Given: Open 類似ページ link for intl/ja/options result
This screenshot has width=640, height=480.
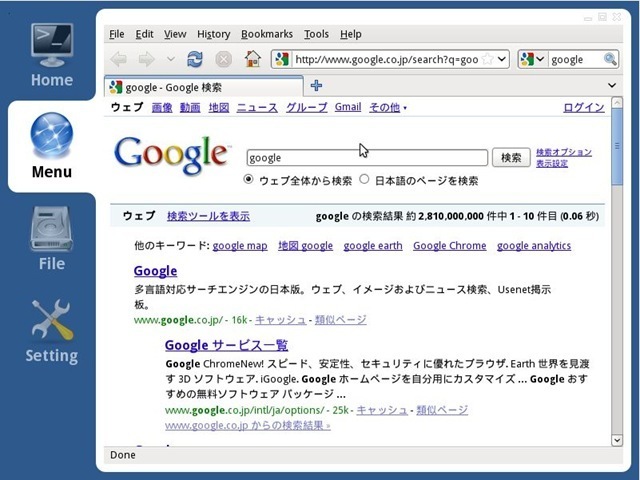Looking at the screenshot, I should click(x=442, y=410).
